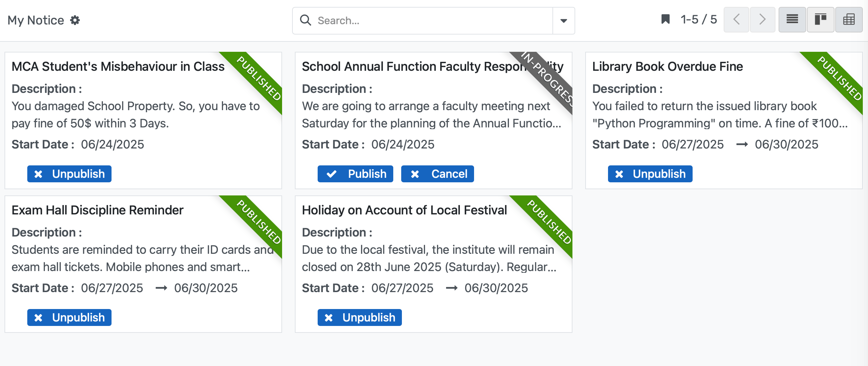The width and height of the screenshot is (868, 366).
Task: Cancel the School Annual Function notice
Action: coord(437,174)
